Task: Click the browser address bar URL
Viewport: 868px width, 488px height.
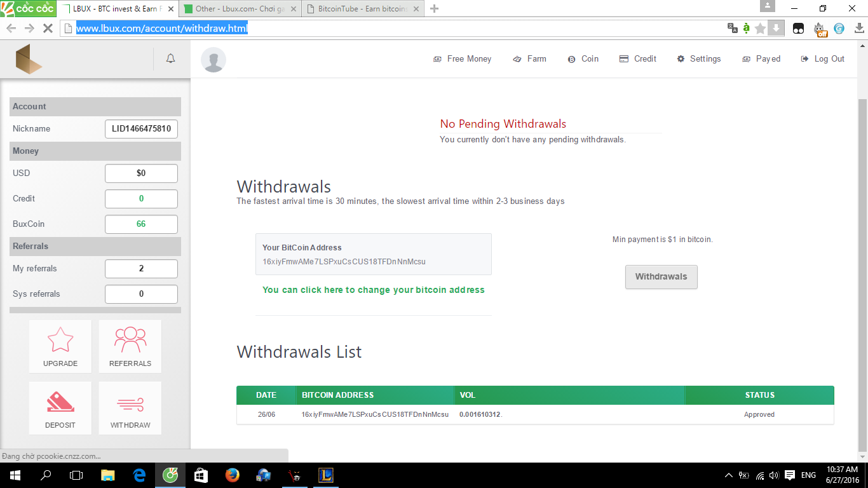Action: coord(162,29)
